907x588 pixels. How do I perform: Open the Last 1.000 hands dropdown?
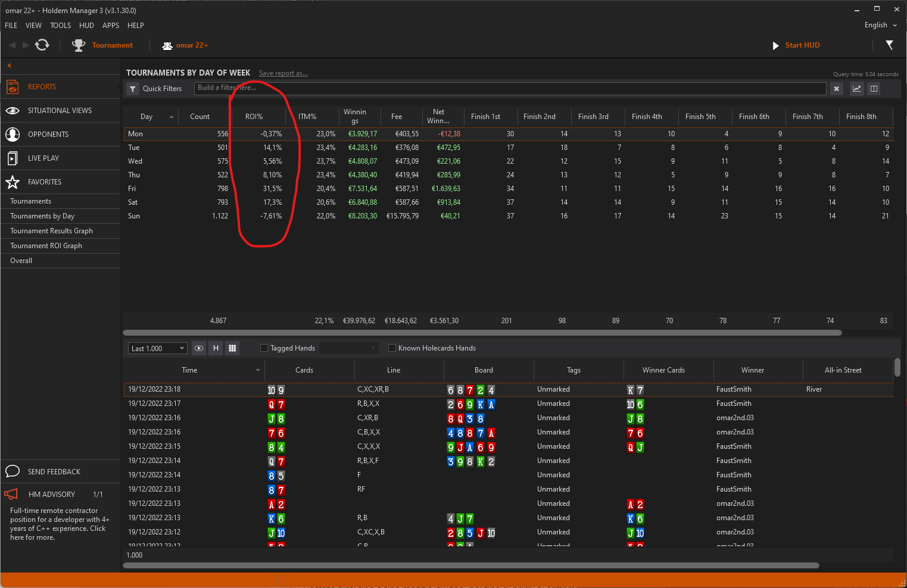[158, 348]
